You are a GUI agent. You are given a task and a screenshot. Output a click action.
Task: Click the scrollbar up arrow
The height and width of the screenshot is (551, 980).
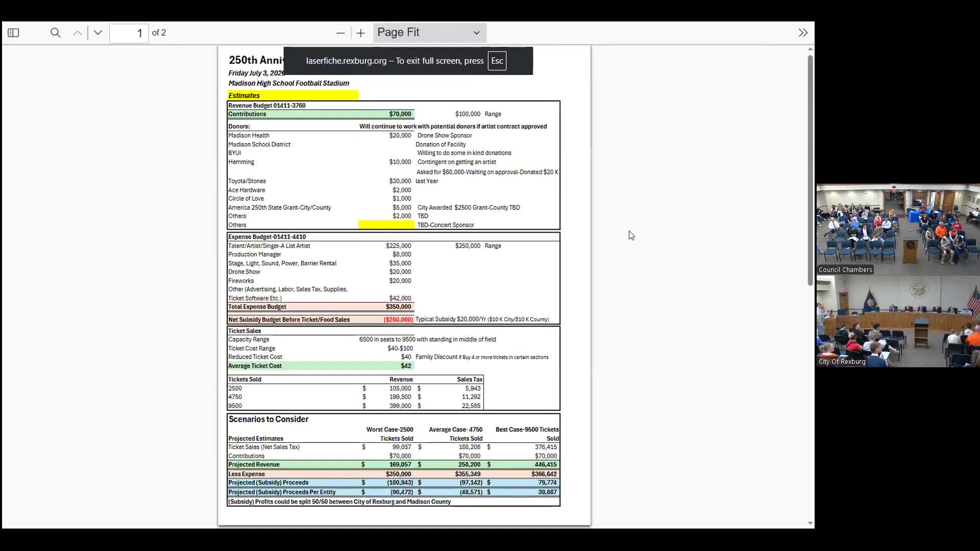[x=810, y=49]
